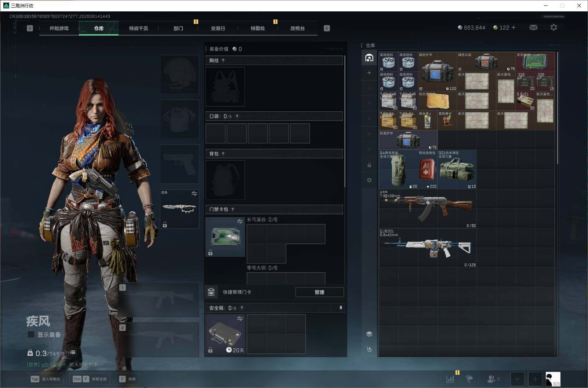Click the lock icon on the safe box
588x388 pixels.
[210, 350]
